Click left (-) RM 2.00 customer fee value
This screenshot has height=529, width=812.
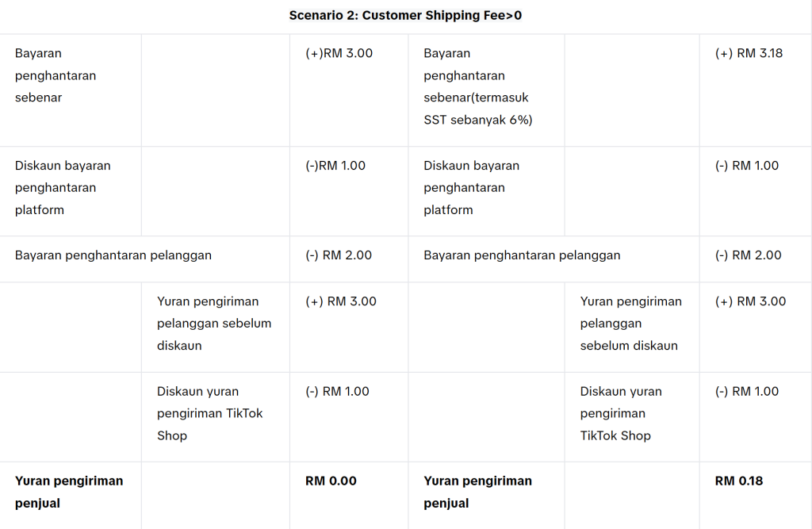339,255
